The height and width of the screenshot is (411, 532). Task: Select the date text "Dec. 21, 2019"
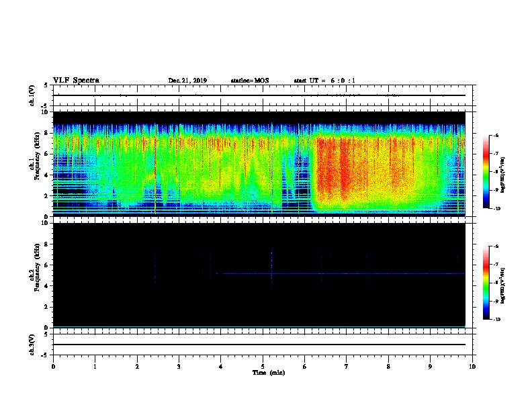pos(187,81)
